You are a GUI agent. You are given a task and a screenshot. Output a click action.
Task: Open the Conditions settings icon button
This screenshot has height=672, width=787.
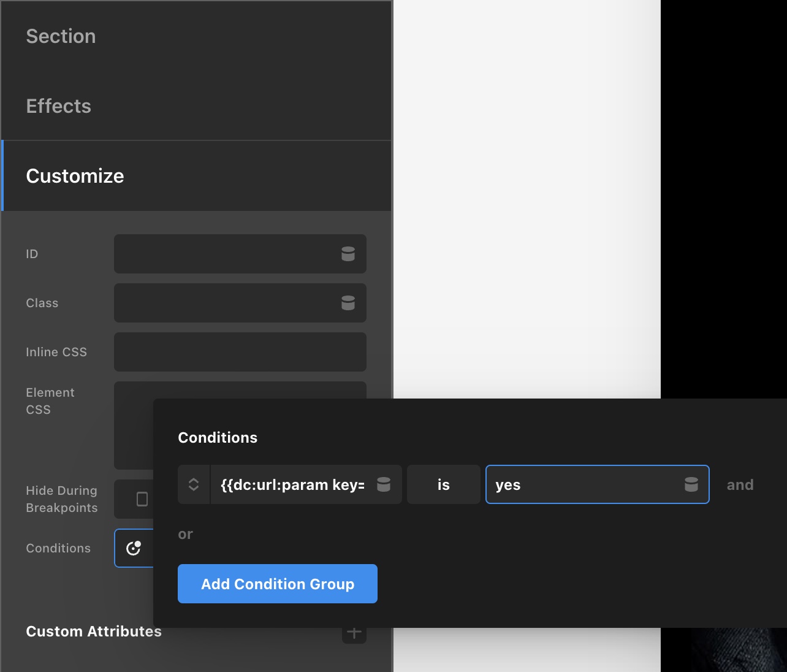(x=134, y=548)
